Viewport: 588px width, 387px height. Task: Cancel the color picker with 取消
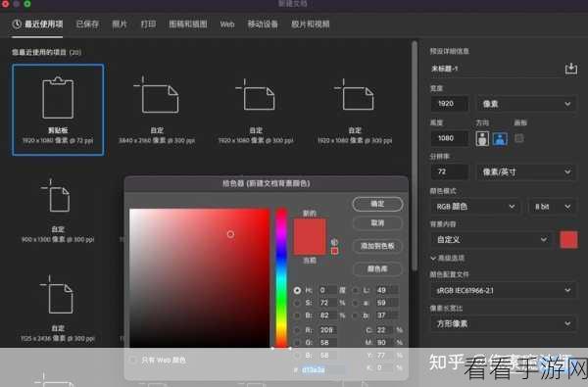[377, 223]
